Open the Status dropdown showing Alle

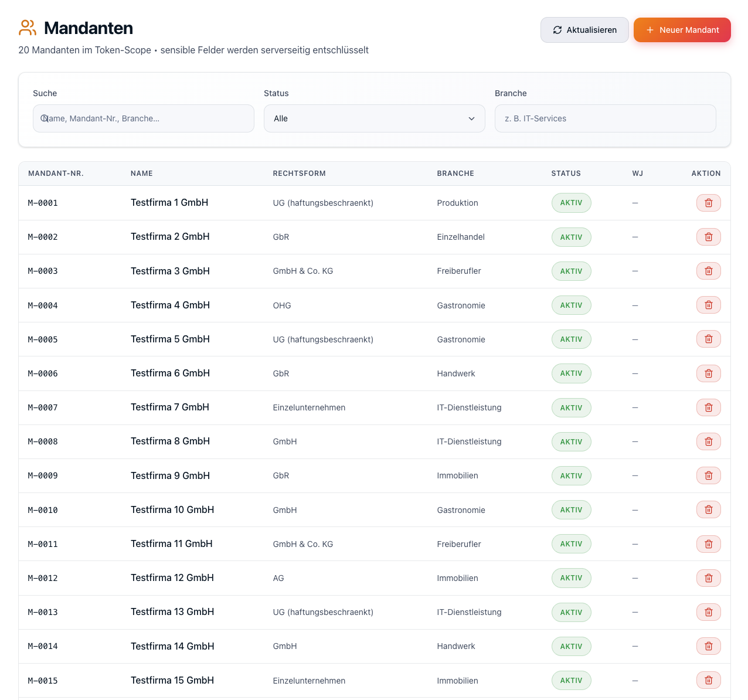coord(374,118)
